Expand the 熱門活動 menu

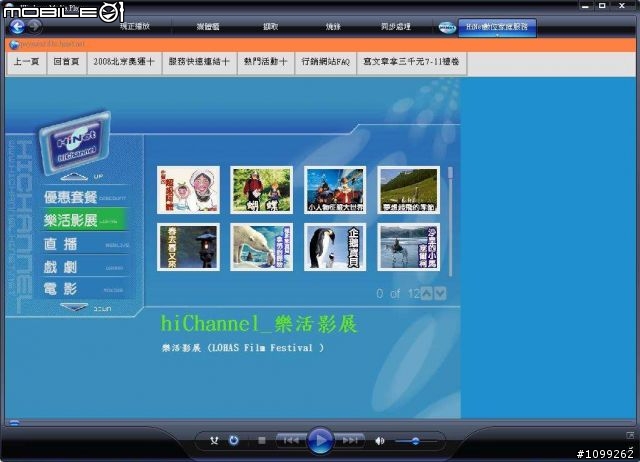pos(265,62)
